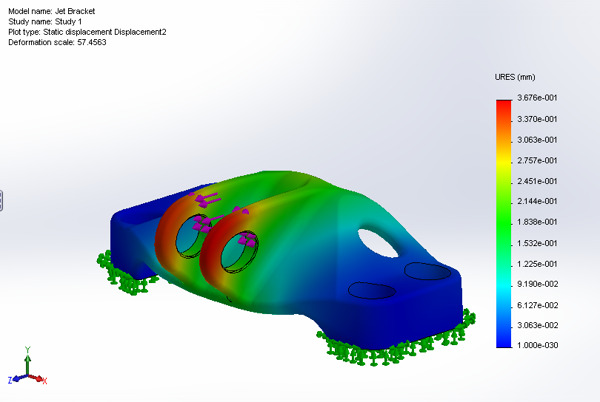Open the collapsed panel handle on the left edge

click(1, 200)
